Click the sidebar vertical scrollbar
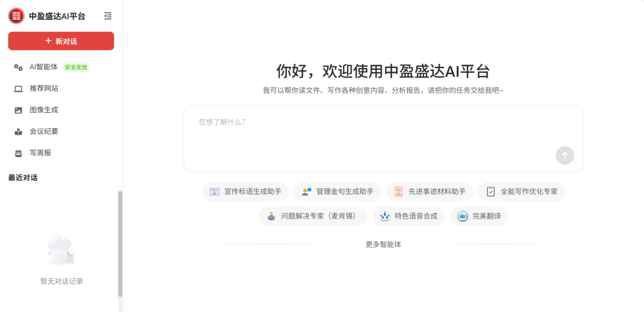 tap(120, 244)
